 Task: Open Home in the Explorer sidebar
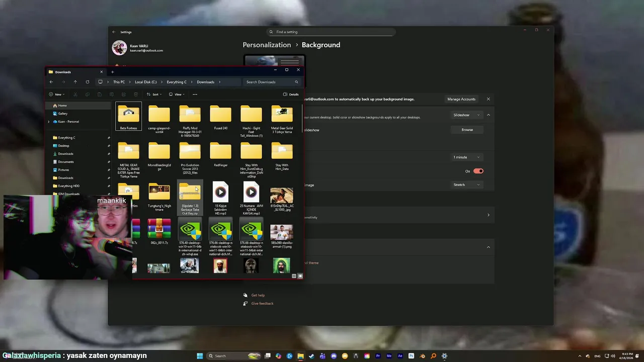[78, 106]
